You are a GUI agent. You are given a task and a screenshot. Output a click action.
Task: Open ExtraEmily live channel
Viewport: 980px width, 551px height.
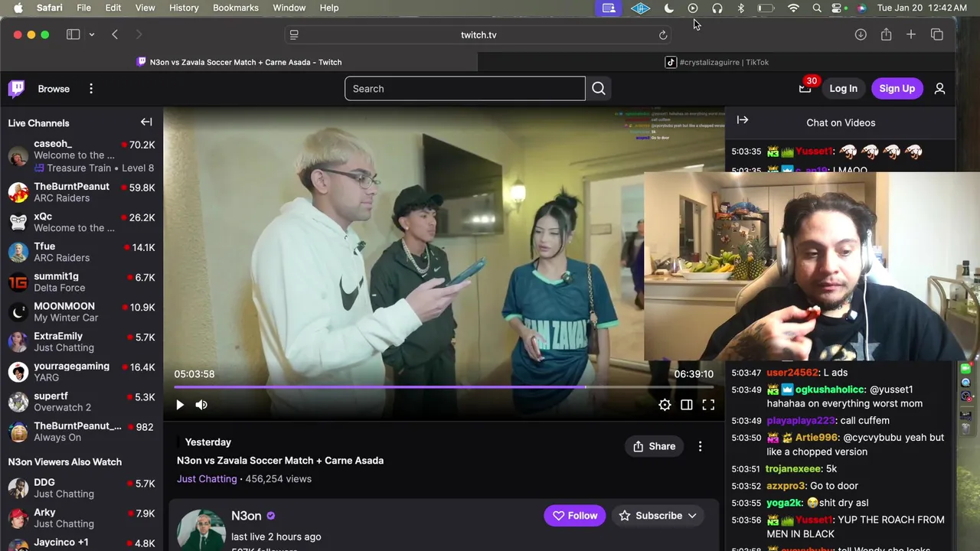pos(81,341)
